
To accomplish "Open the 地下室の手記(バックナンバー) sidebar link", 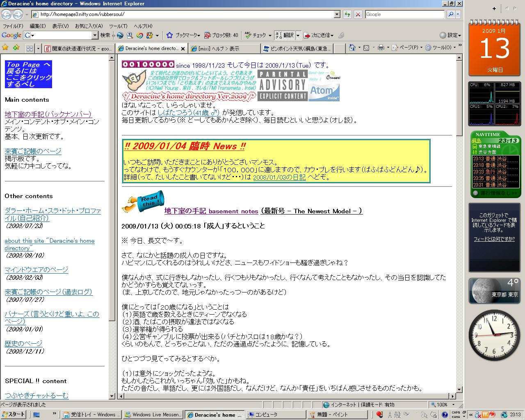I will coord(48,114).
